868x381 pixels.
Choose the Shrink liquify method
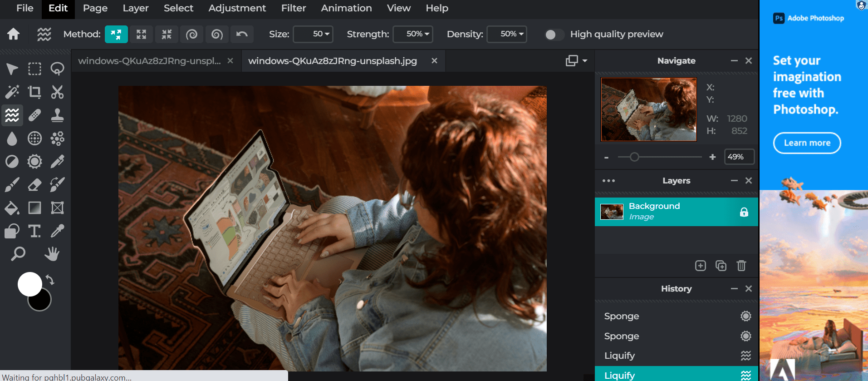coord(167,34)
